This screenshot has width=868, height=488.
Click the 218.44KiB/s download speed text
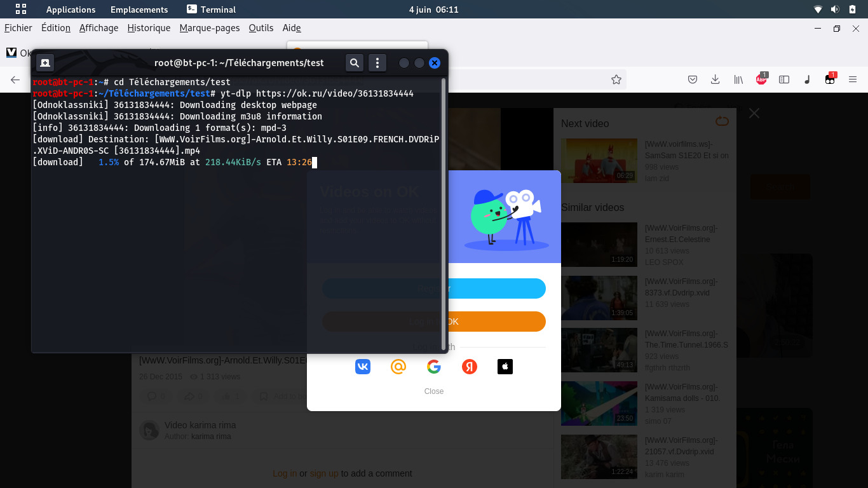(x=233, y=162)
